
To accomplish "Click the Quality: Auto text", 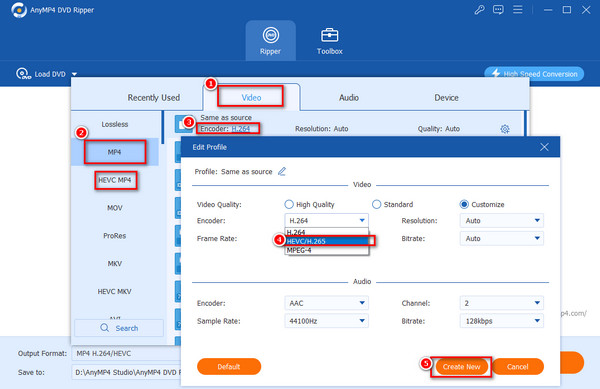I will (x=439, y=129).
